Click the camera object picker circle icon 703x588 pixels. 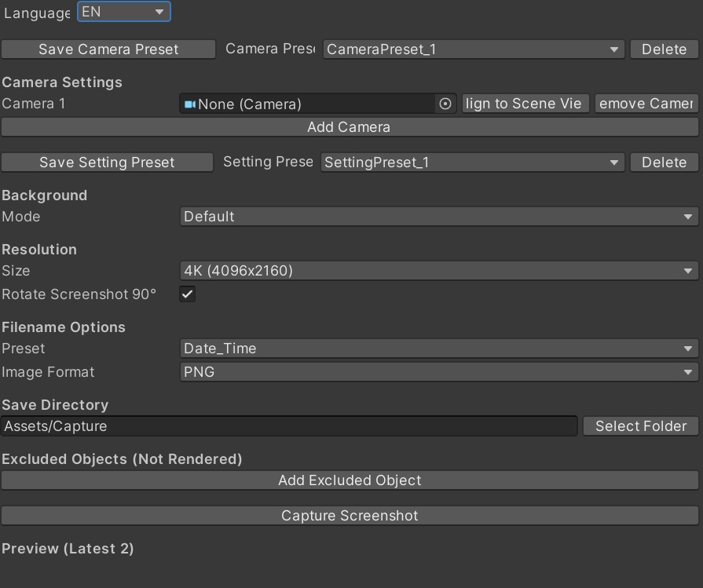445,104
